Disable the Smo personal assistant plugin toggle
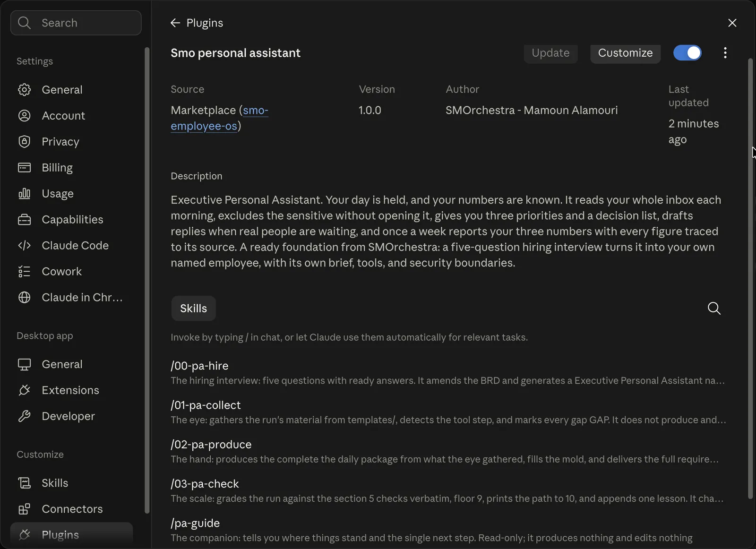This screenshot has width=756, height=549. click(687, 53)
